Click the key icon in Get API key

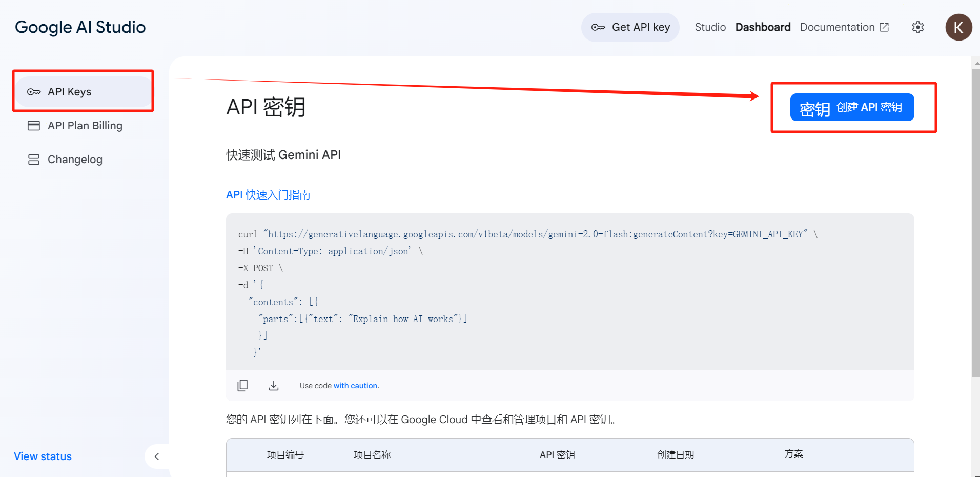click(x=598, y=27)
